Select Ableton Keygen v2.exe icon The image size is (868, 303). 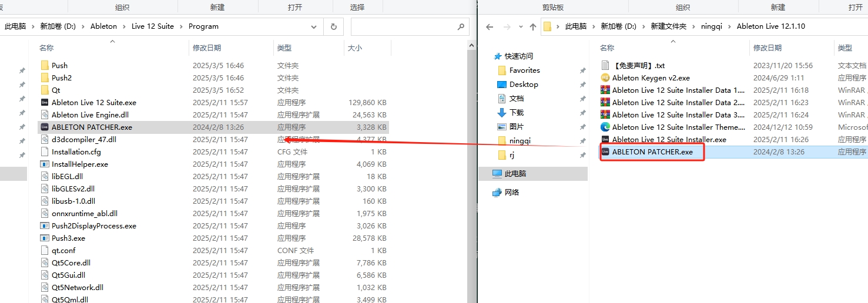click(x=605, y=78)
